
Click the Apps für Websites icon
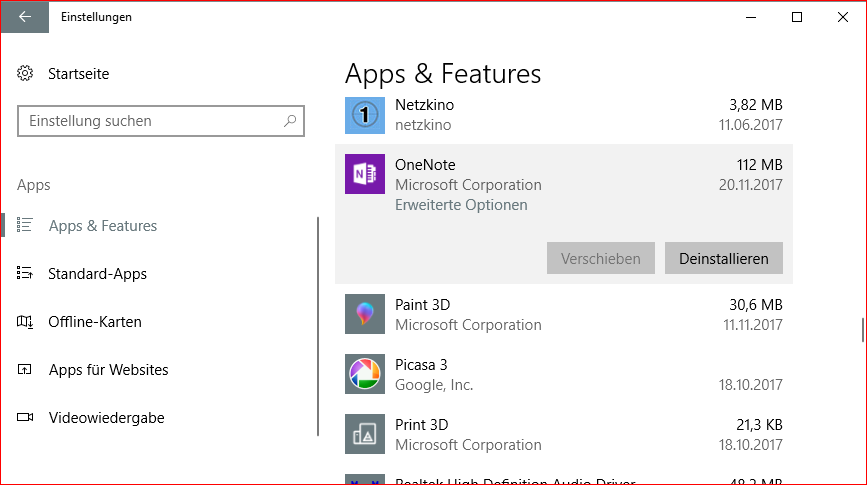[24, 369]
